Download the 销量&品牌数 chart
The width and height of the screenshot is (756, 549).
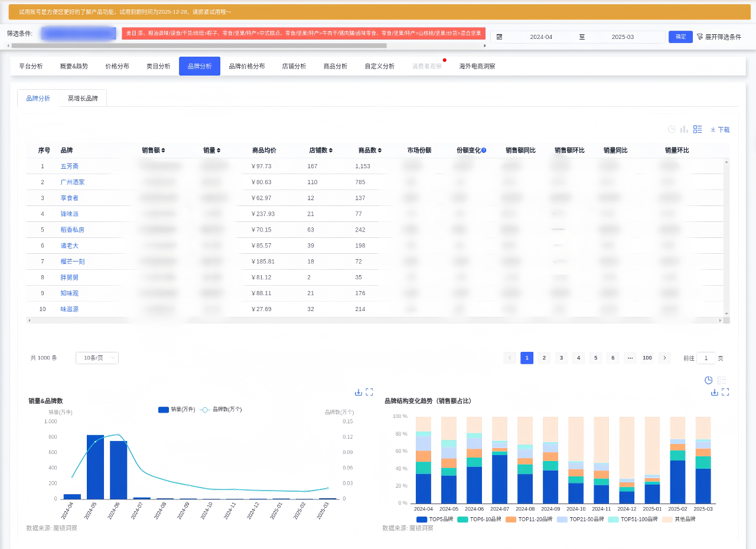pos(359,392)
